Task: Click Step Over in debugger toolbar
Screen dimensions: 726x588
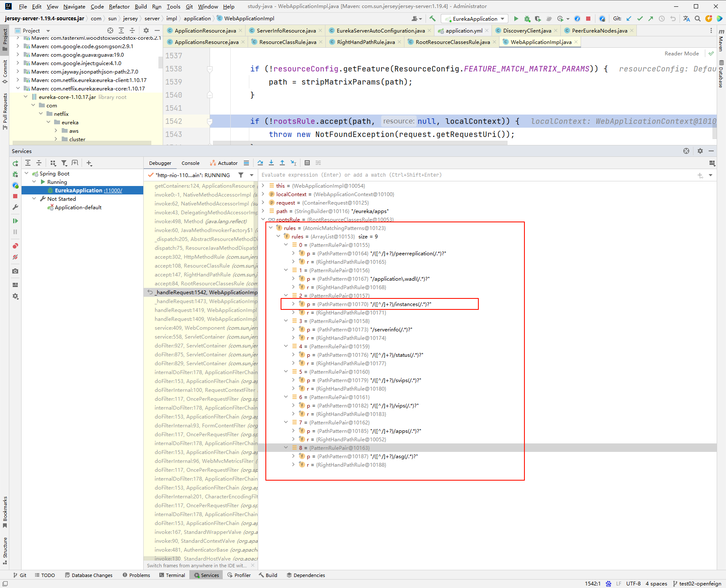Action: 260,163
